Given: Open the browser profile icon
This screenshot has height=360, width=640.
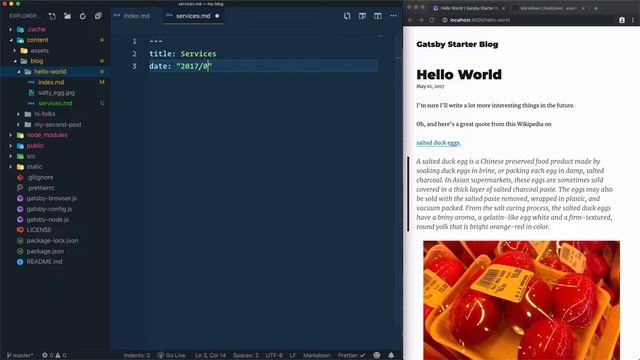Looking at the screenshot, I should point(622,20).
